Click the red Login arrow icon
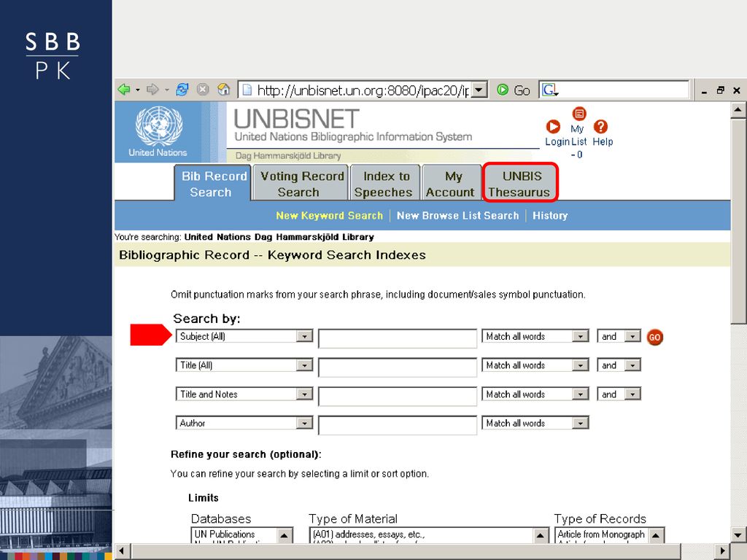Image resolution: width=747 pixels, height=560 pixels. point(553,127)
